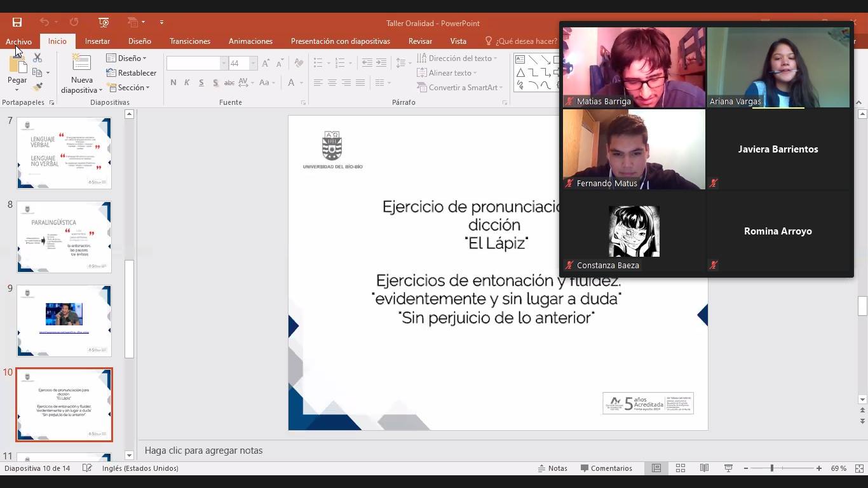
Task: Switch to Slide Sorter view icon
Action: (680, 468)
